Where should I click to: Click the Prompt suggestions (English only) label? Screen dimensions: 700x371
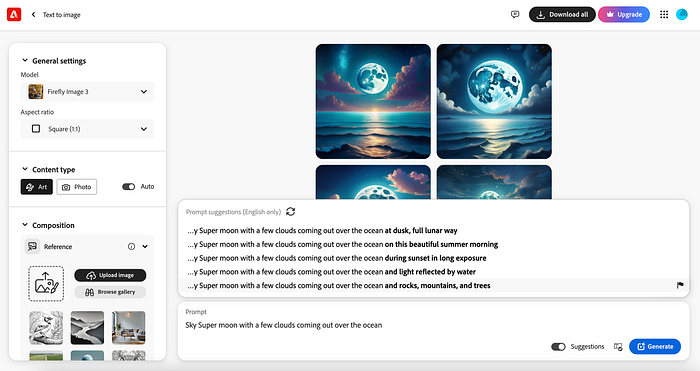coord(233,212)
